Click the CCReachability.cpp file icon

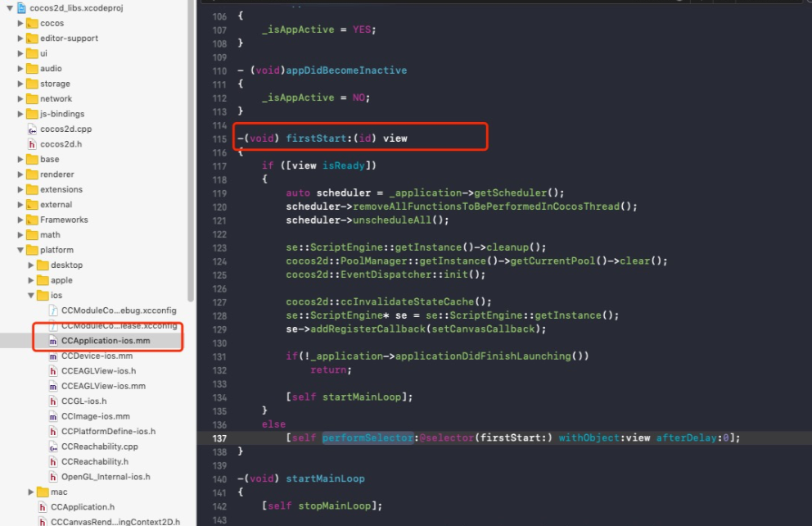click(x=53, y=447)
